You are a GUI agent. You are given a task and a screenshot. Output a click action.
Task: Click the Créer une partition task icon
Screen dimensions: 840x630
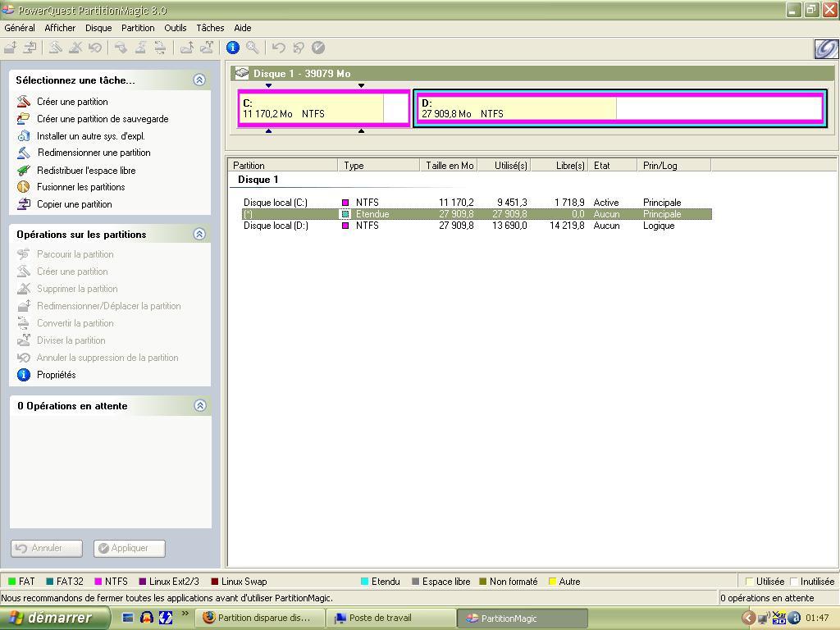point(24,101)
